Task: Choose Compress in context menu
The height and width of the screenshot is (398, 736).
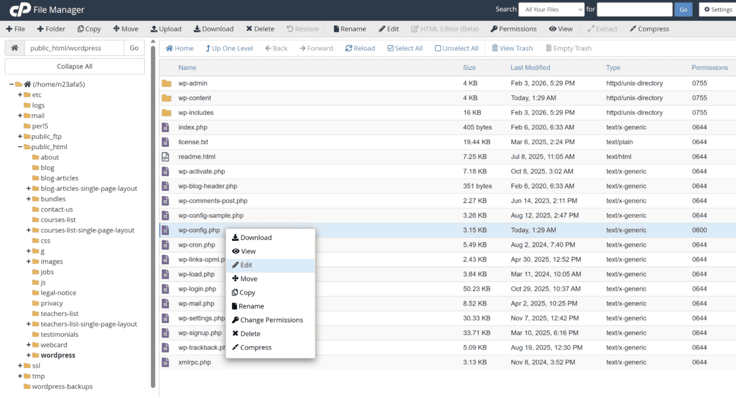Action: 270,347
